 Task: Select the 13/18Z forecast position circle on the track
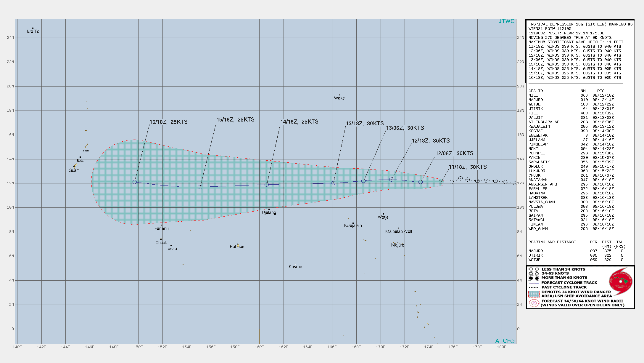(x=333, y=183)
